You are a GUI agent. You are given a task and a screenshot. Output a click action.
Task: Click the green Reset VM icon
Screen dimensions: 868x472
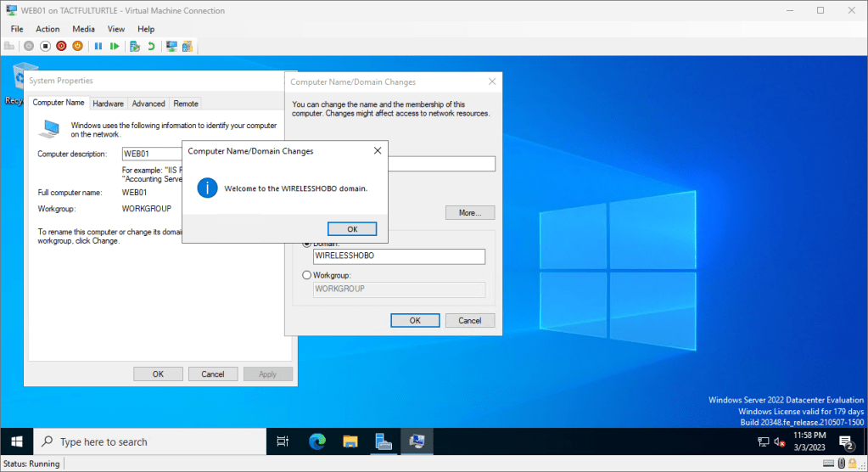(115, 46)
